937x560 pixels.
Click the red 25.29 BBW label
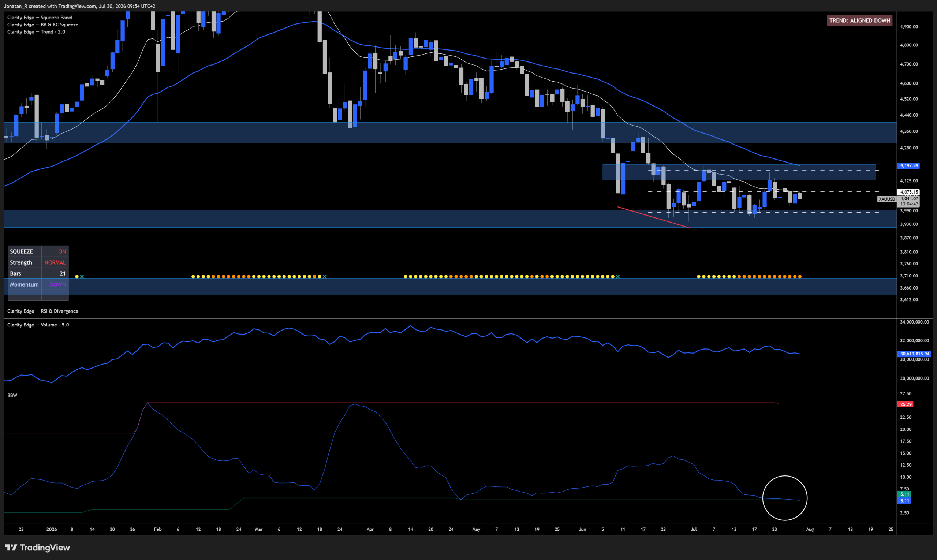905,404
